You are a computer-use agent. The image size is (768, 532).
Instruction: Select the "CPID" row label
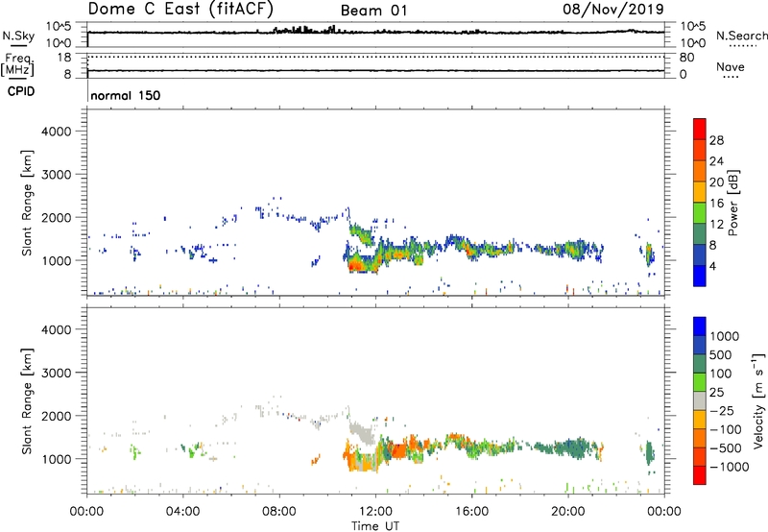click(x=21, y=91)
